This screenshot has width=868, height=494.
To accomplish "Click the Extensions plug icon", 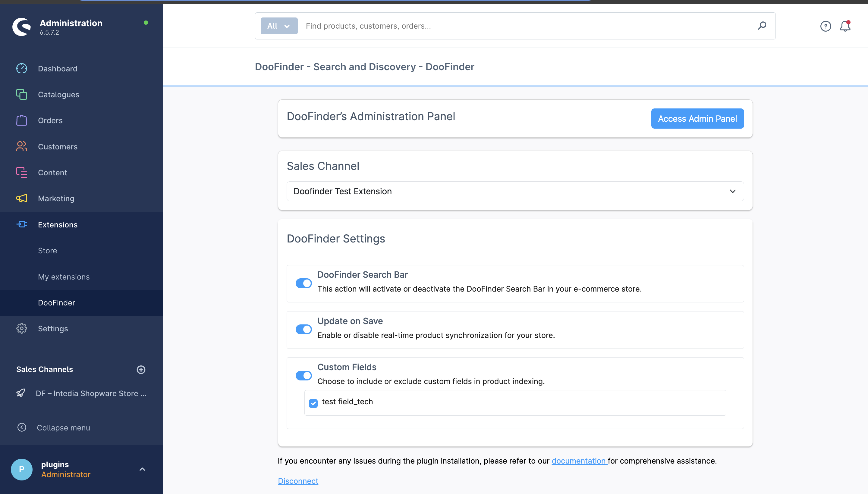I will pos(22,224).
